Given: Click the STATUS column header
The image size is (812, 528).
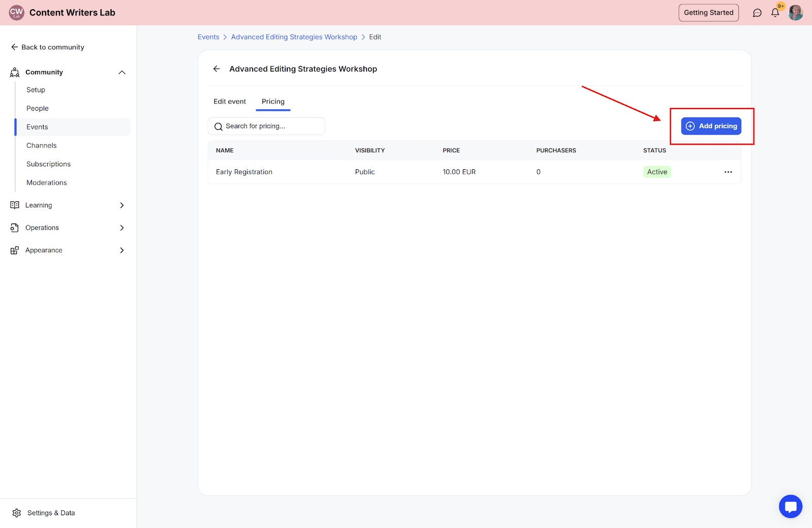Looking at the screenshot, I should click(655, 151).
